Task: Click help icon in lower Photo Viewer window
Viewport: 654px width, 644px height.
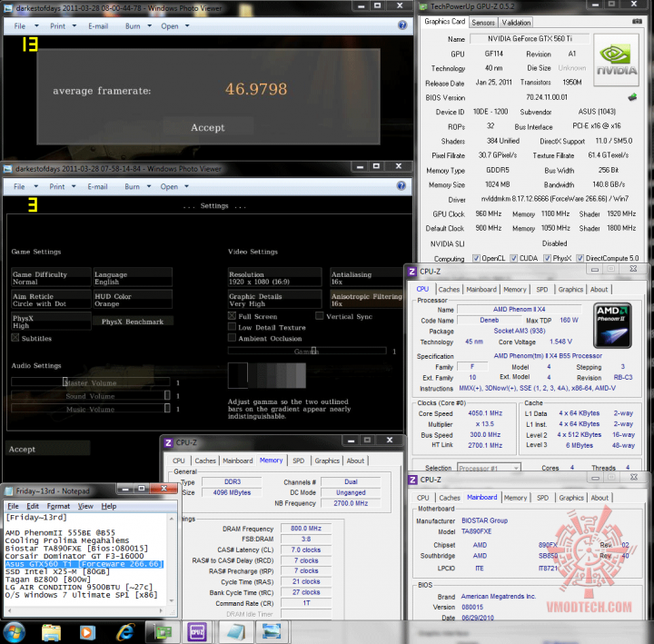Action: pos(401,186)
